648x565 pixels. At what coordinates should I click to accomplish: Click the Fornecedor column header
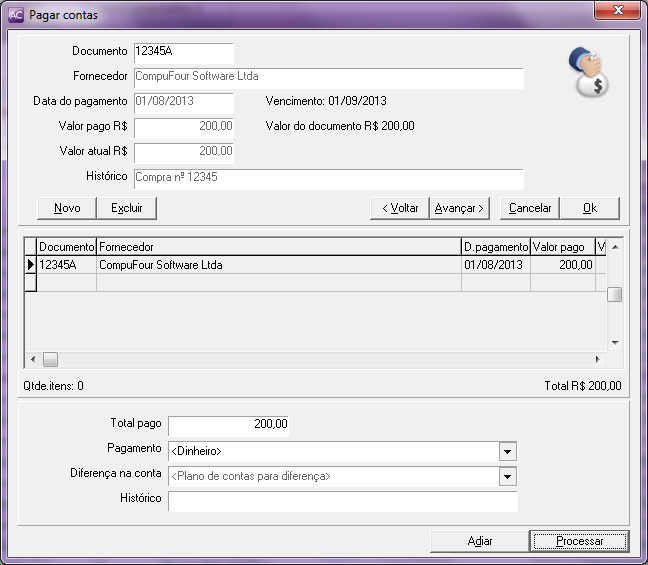(x=278, y=246)
